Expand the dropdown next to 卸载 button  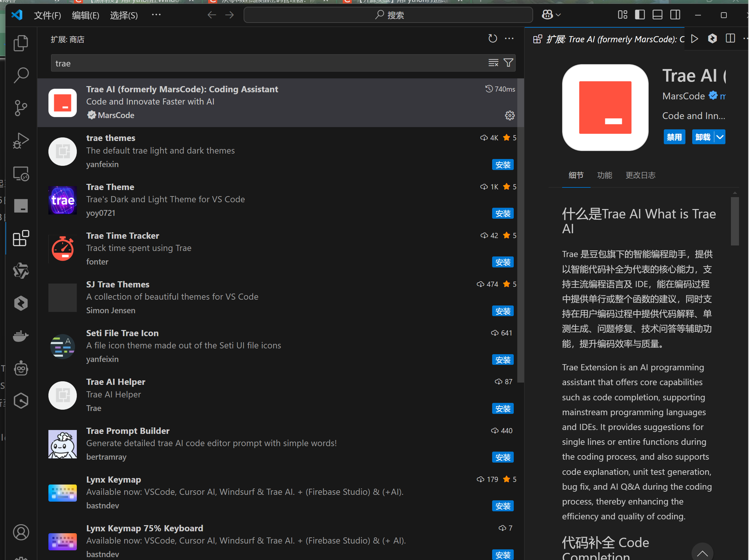point(720,137)
